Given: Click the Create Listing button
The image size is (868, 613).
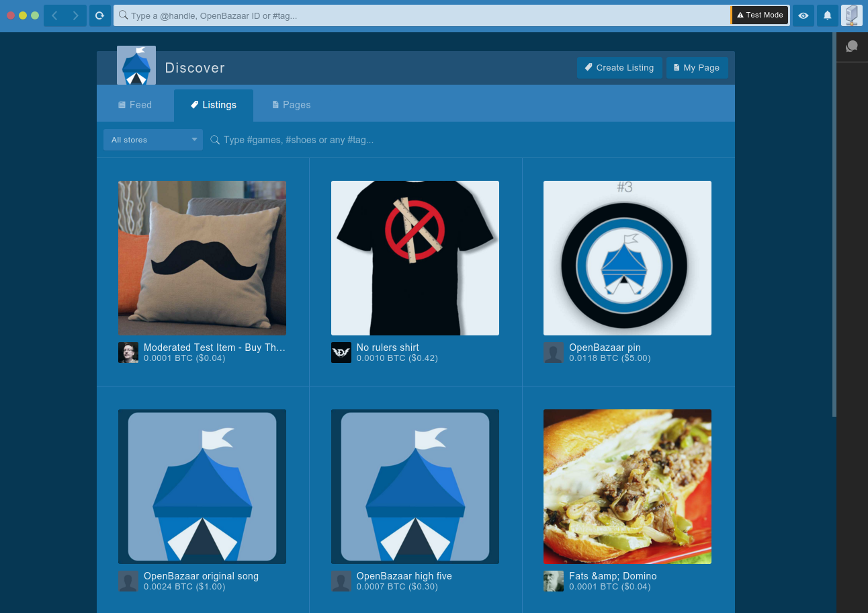Looking at the screenshot, I should (x=619, y=68).
